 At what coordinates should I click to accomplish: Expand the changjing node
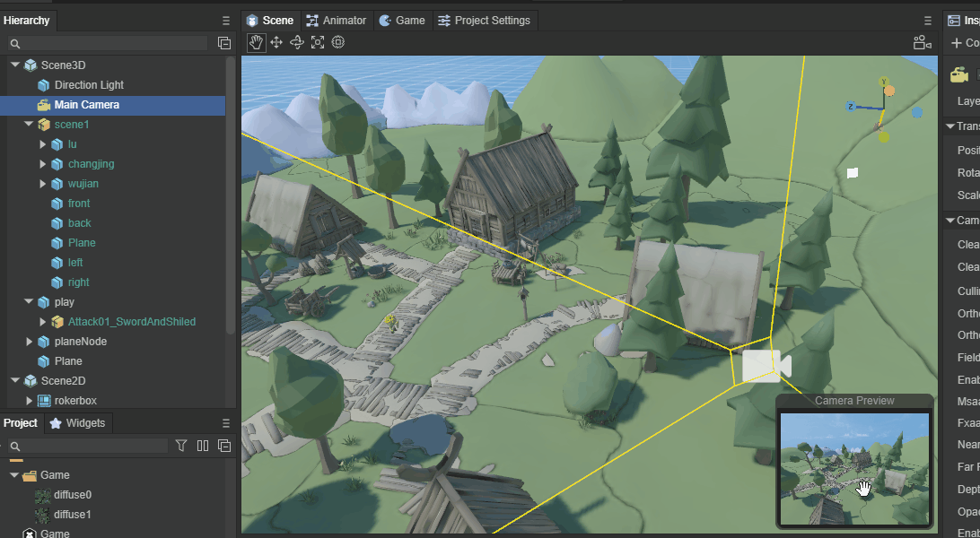43,164
